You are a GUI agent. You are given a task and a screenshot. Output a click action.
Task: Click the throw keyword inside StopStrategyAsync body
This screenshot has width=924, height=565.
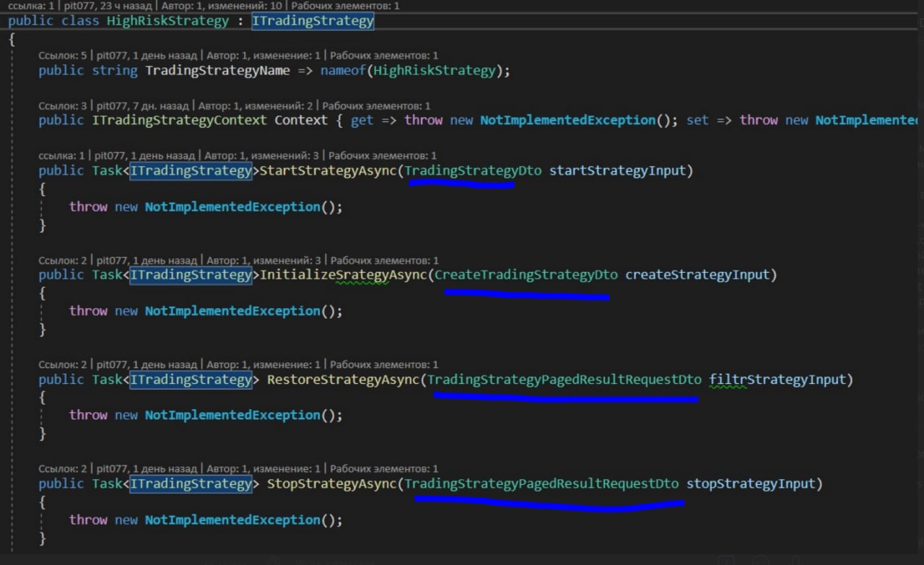pos(88,520)
